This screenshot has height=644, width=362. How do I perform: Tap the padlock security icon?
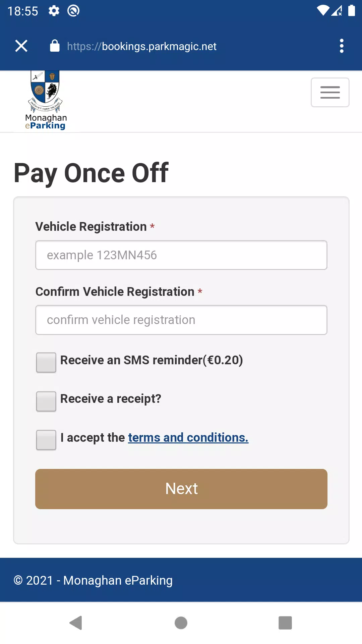click(x=55, y=46)
